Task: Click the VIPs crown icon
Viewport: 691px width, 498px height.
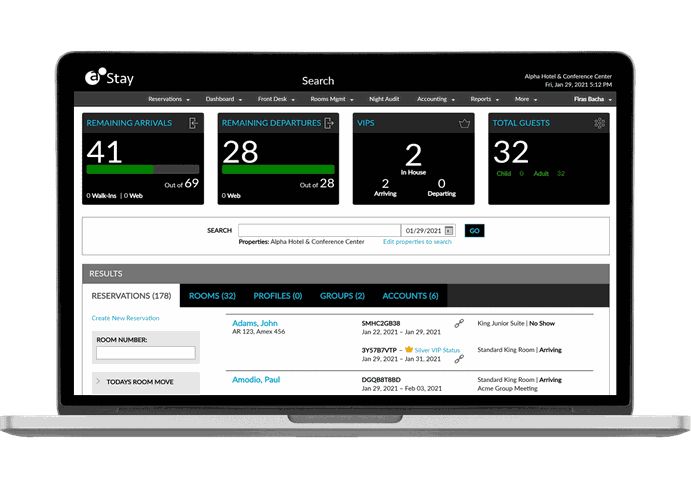Action: point(464,123)
